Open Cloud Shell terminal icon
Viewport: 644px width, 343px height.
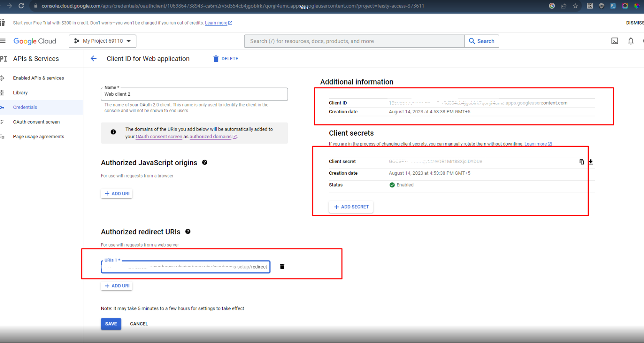615,41
